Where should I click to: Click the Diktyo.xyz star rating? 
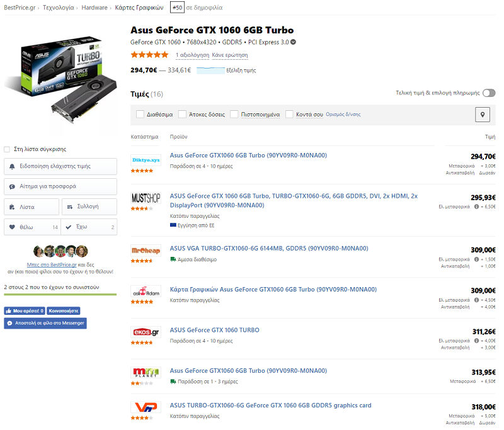coord(142,171)
